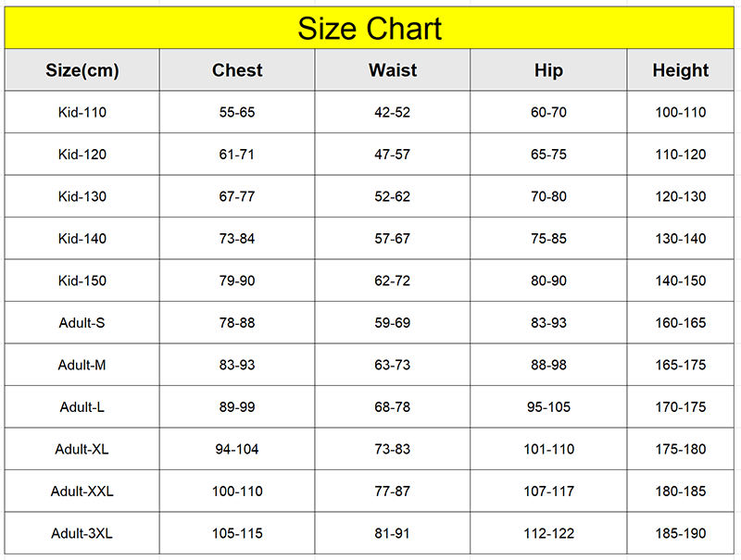Click the Adult-XXL row label
This screenshot has height=560, width=741.
82,492
